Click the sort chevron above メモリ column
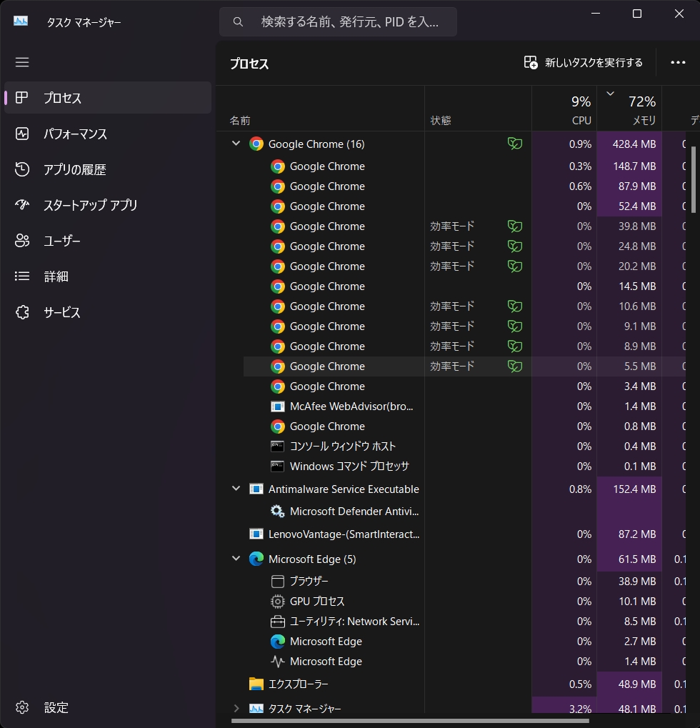Image resolution: width=700 pixels, height=728 pixels. tap(611, 94)
